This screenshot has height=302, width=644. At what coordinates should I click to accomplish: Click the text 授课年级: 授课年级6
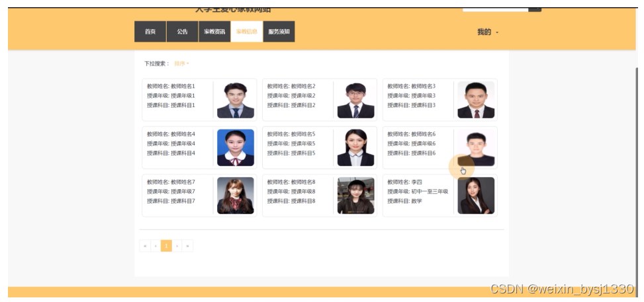(412, 143)
